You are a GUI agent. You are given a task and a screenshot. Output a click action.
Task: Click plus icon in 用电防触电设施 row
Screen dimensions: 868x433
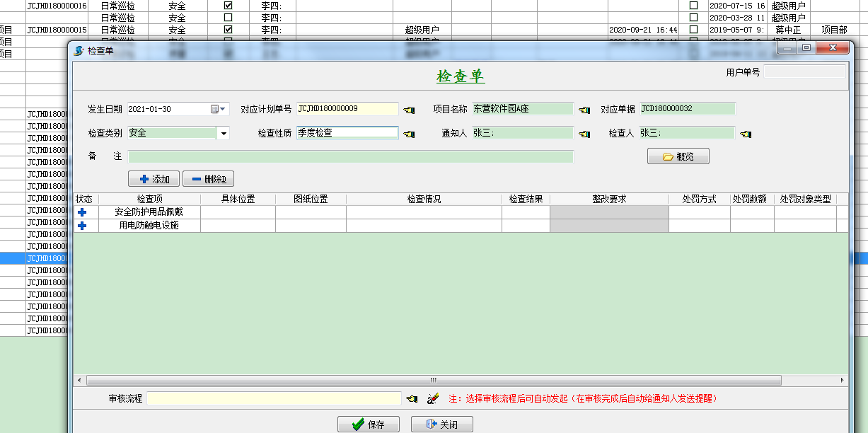click(x=82, y=226)
